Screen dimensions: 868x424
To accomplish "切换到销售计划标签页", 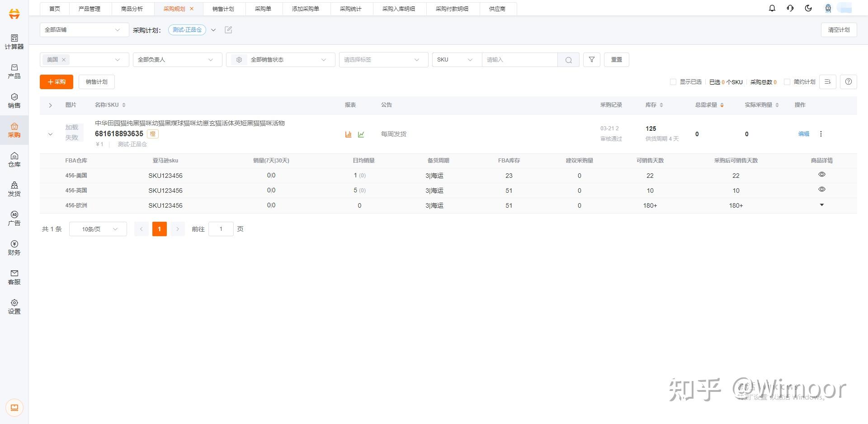I will tap(223, 9).
